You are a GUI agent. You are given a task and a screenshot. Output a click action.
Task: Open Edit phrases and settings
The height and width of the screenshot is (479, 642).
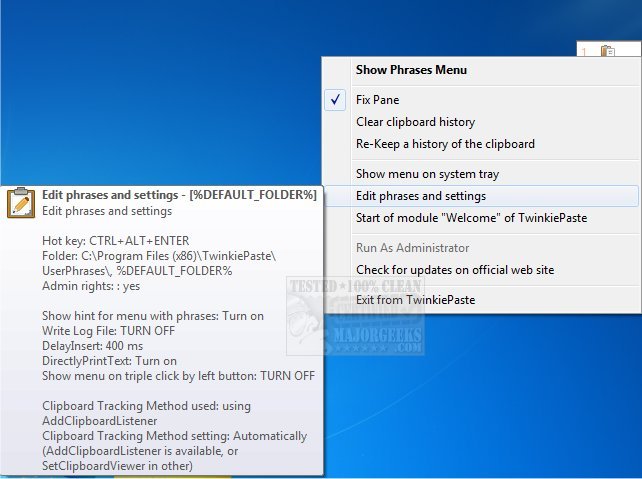point(421,196)
